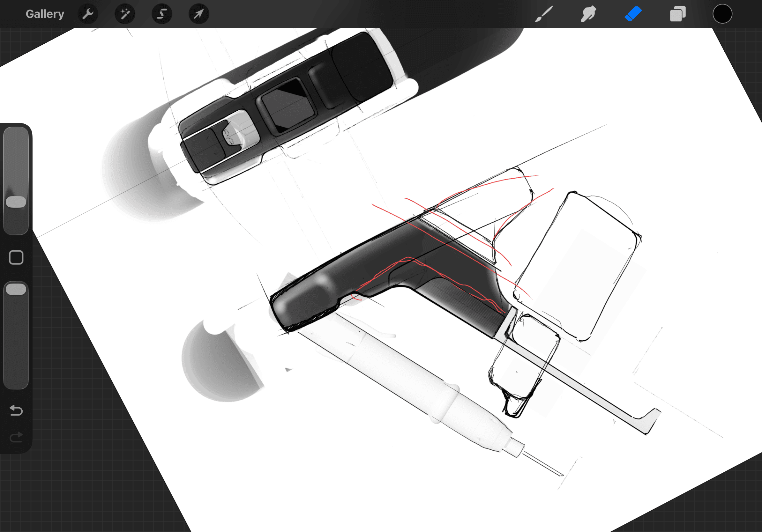Tap the square Modify button in sidebar
Image resolution: width=762 pixels, height=532 pixels.
[x=16, y=257]
